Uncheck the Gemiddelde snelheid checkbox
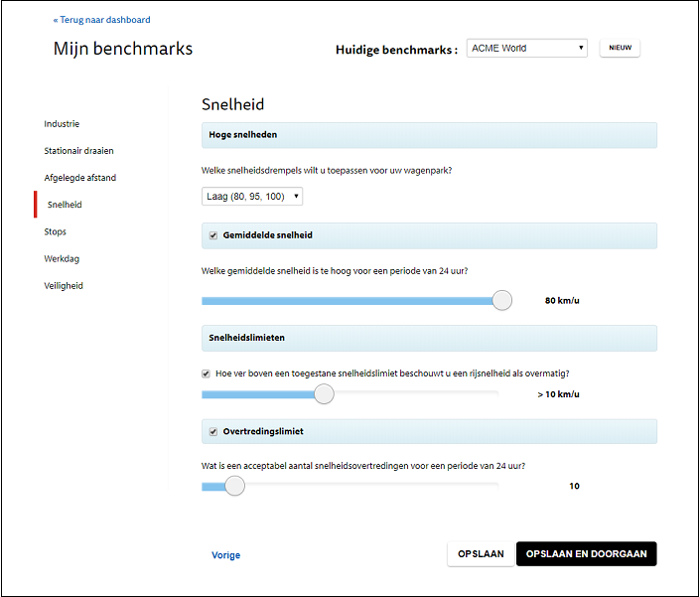Screen dimensions: 700x597 [x=213, y=235]
